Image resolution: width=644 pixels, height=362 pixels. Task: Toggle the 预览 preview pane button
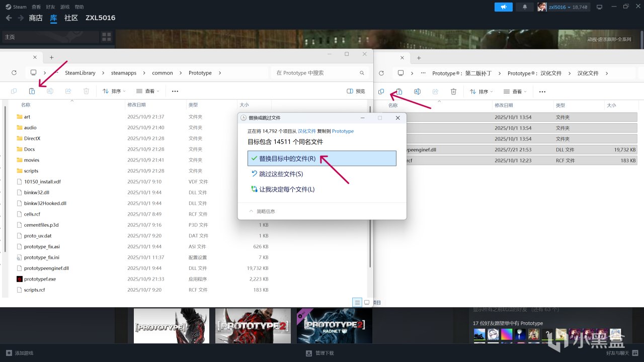(x=356, y=92)
